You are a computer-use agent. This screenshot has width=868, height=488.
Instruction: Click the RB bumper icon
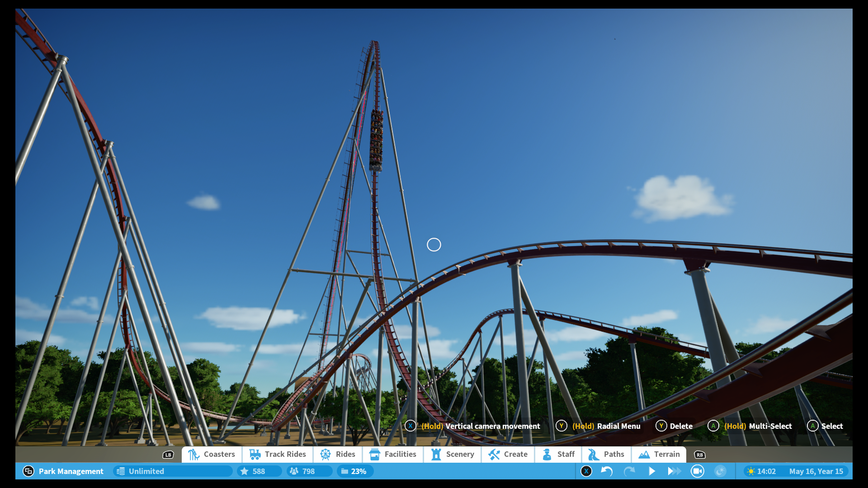pos(700,455)
